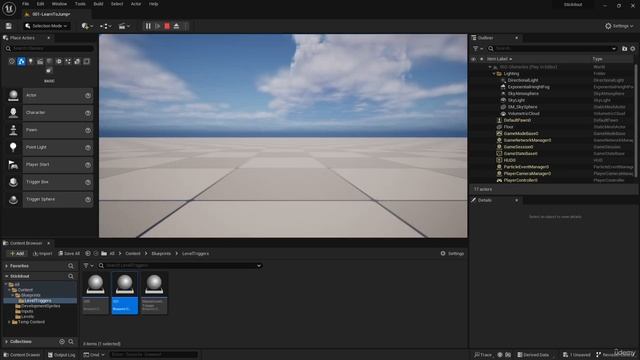Viewport: 640px width, 360px height.
Task: Stop the play session with the red square
Action: pos(167,26)
